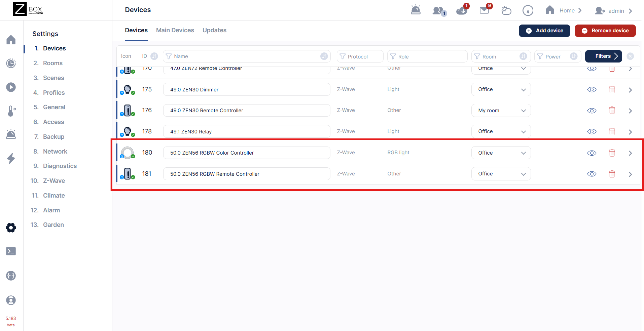Open the Home menu in header
This screenshot has height=331, width=644.
(564, 10)
